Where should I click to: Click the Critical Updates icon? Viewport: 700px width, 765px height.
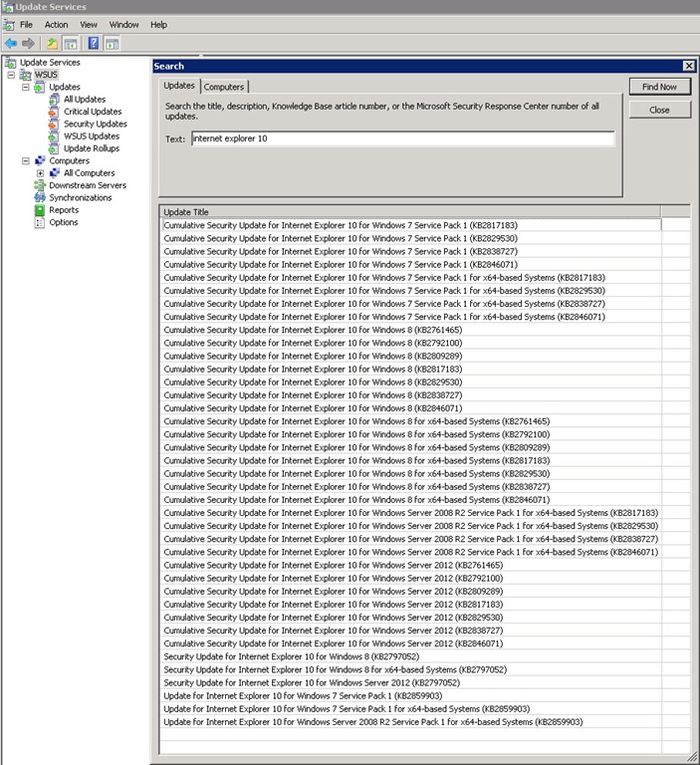(54, 112)
